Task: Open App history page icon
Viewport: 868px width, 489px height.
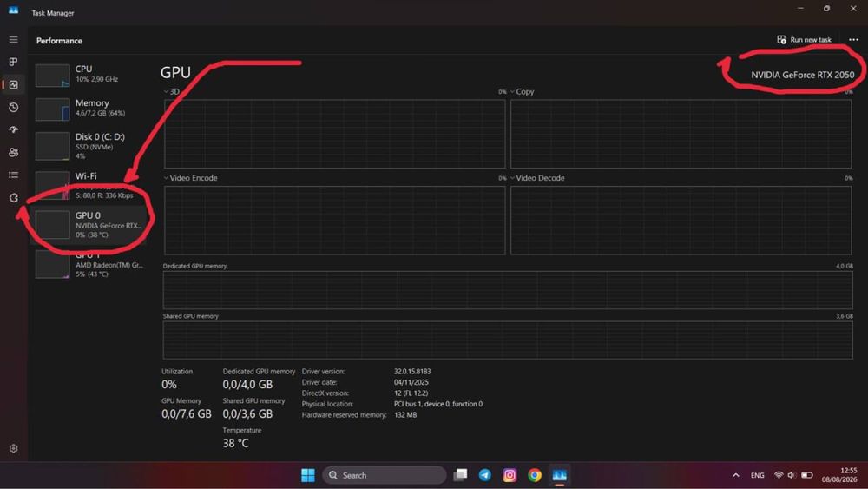Action: pyautogui.click(x=13, y=108)
